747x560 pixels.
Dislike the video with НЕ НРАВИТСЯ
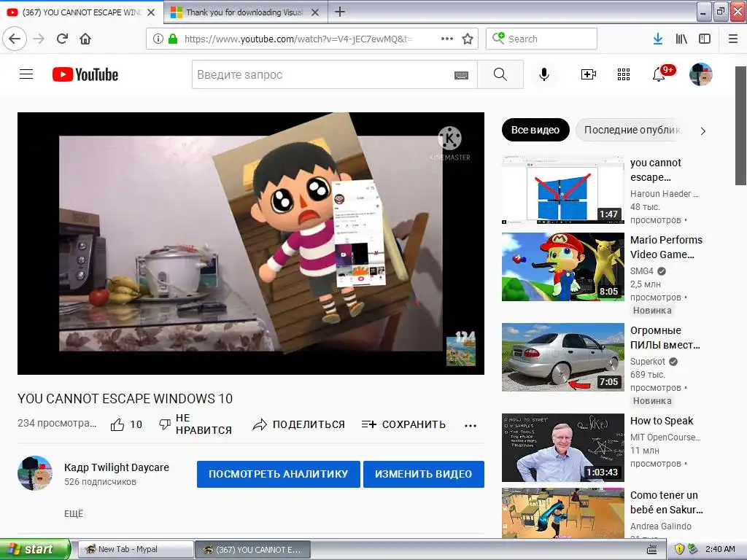(x=196, y=424)
